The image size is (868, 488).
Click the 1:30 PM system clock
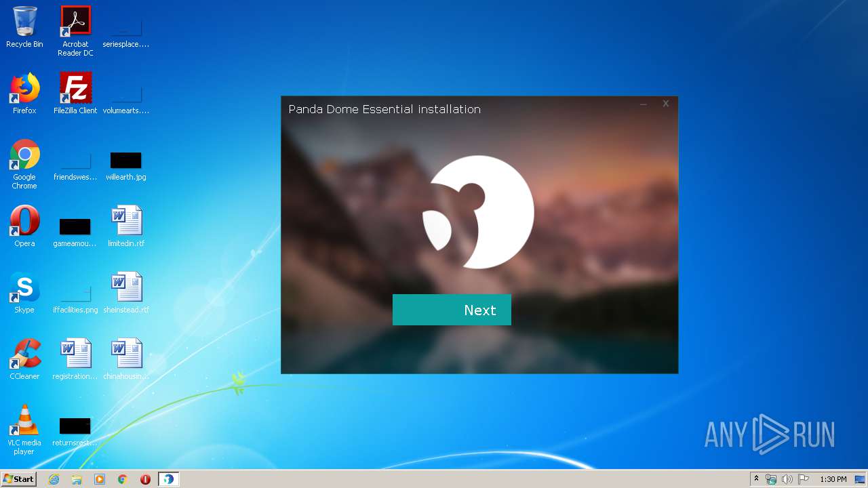833,479
